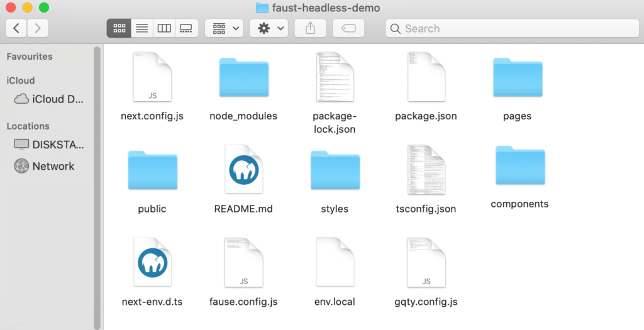Open the group-by arrangement dropdown

pos(225,28)
